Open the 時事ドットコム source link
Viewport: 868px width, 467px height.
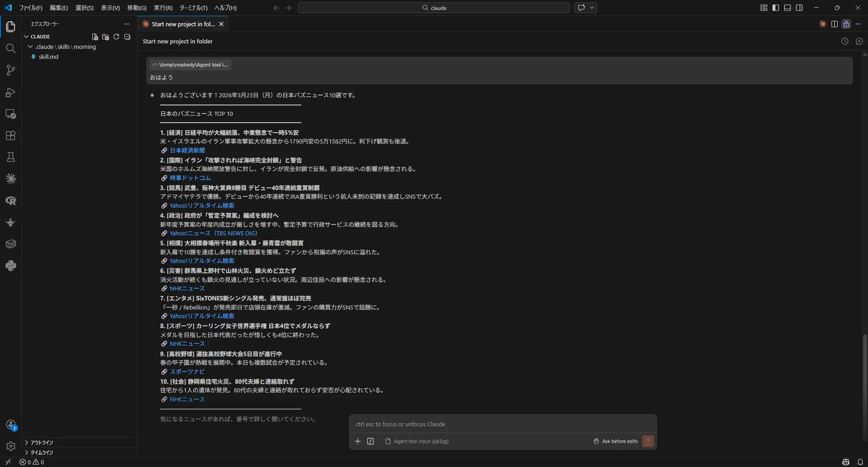pos(190,178)
